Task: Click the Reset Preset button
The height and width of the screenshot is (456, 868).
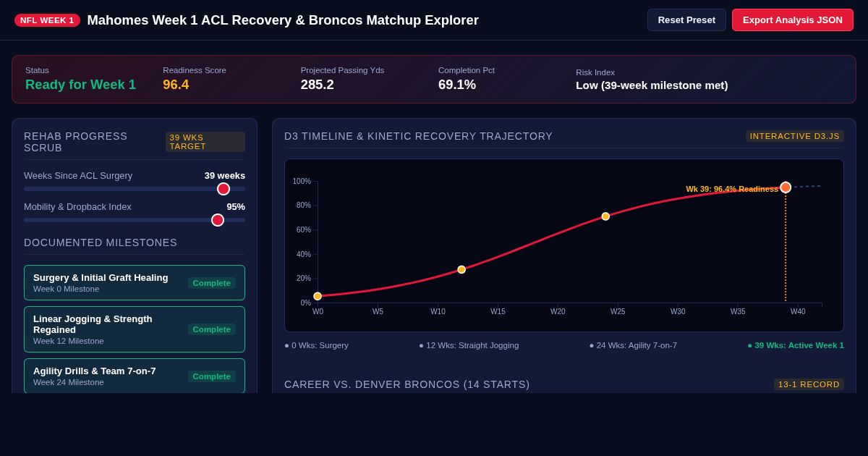Action: click(686, 20)
